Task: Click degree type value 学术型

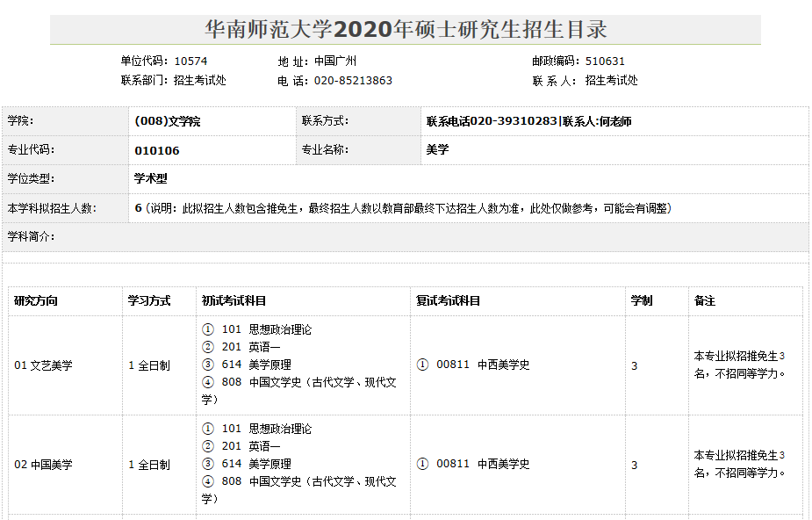Action: (x=151, y=178)
